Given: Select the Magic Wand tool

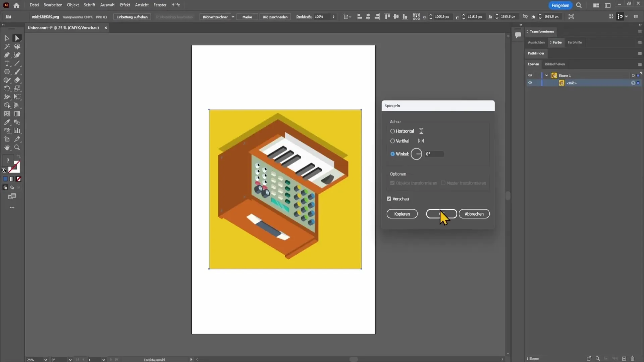Looking at the screenshot, I should coord(7,47).
